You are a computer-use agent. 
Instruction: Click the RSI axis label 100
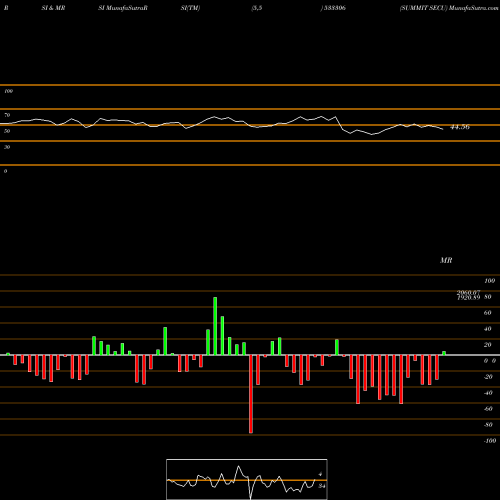[8, 91]
